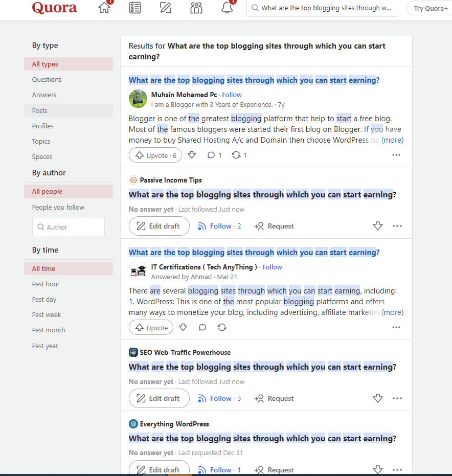Filter results by Spaces

69,156
